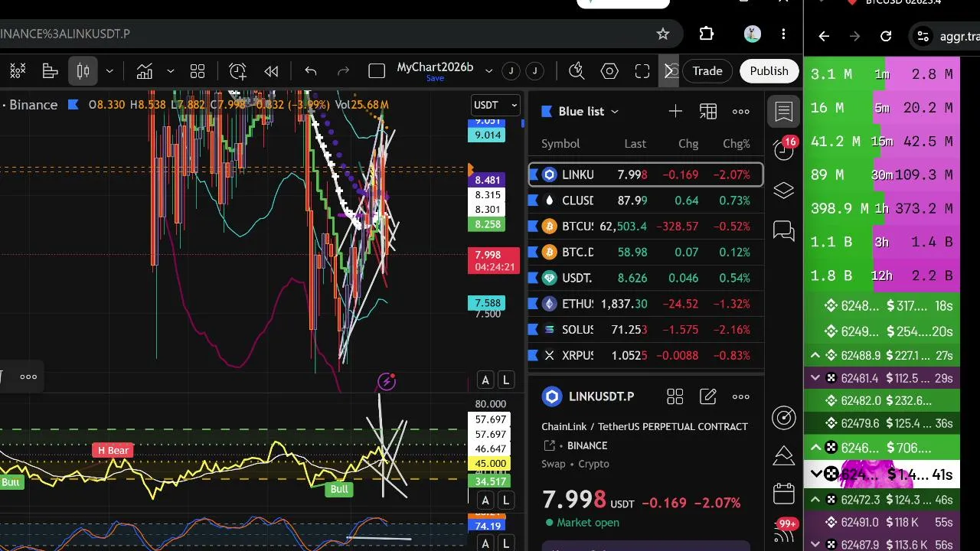Image resolution: width=980 pixels, height=551 pixels.
Task: Go back in the aggr.trade browser window
Action: pos(824,36)
